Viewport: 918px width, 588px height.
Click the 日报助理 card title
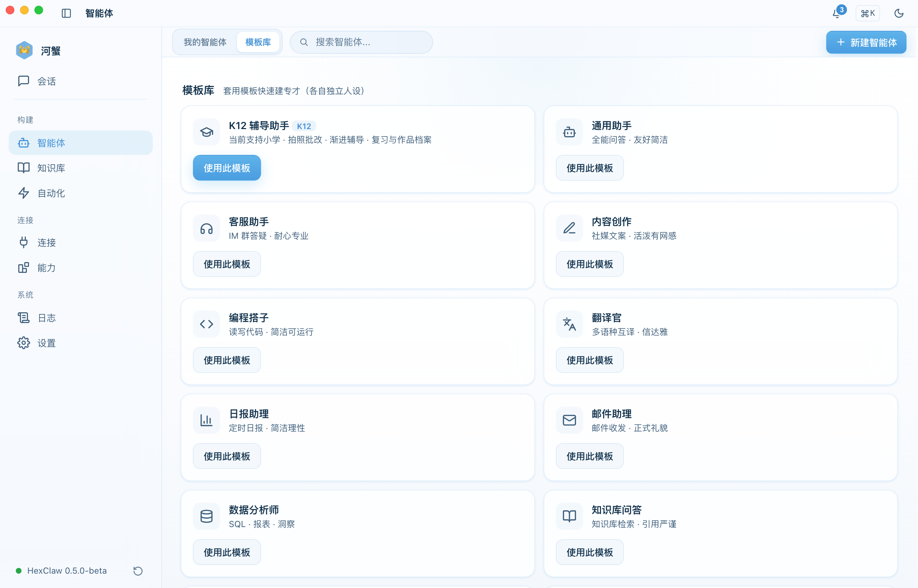[x=249, y=414]
